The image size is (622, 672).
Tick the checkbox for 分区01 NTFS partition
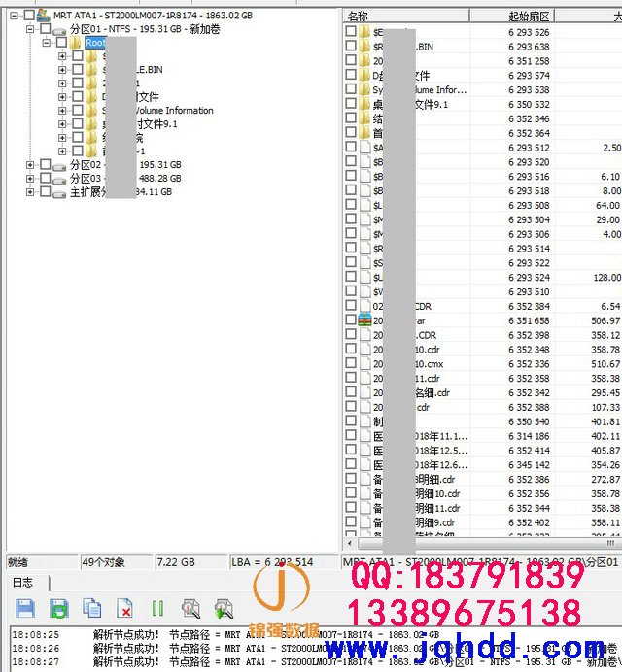[x=45, y=29]
